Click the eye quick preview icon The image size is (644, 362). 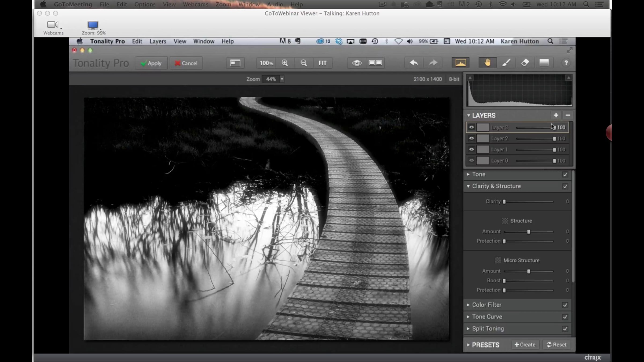coord(357,63)
